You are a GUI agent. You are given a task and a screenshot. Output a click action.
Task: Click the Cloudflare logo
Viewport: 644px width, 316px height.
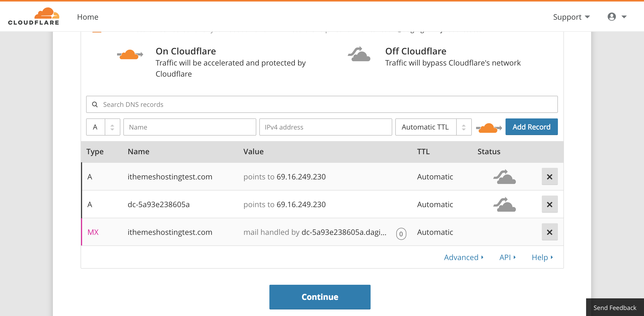34,16
